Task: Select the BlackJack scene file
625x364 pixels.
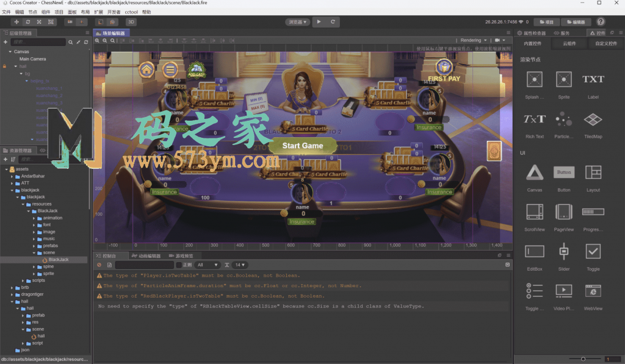Action: (58, 260)
